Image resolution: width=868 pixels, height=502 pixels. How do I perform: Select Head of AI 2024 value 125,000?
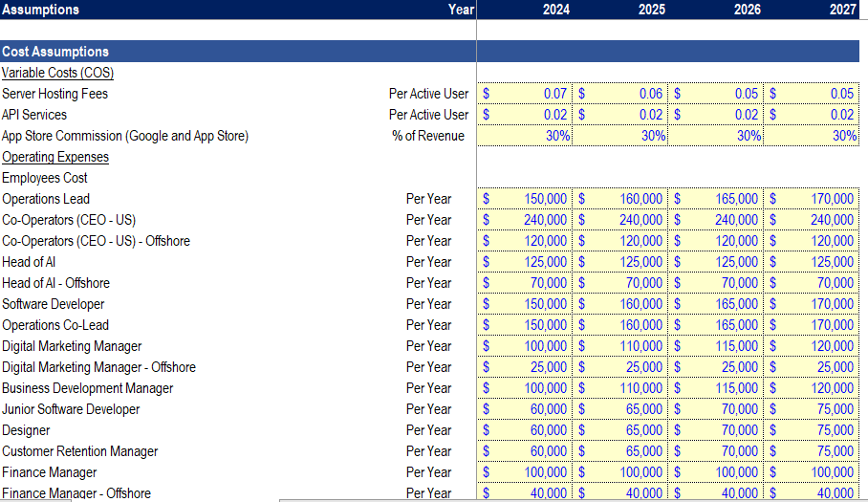point(524,262)
